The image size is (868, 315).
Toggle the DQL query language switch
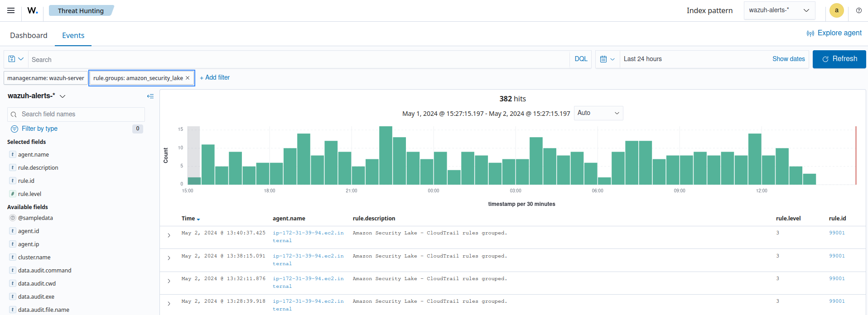(581, 59)
